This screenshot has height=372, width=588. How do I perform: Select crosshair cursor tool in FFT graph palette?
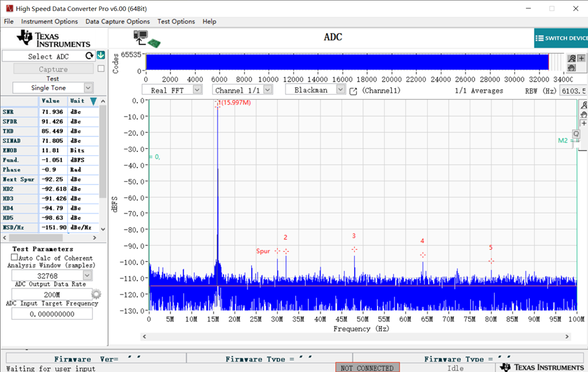point(583,124)
